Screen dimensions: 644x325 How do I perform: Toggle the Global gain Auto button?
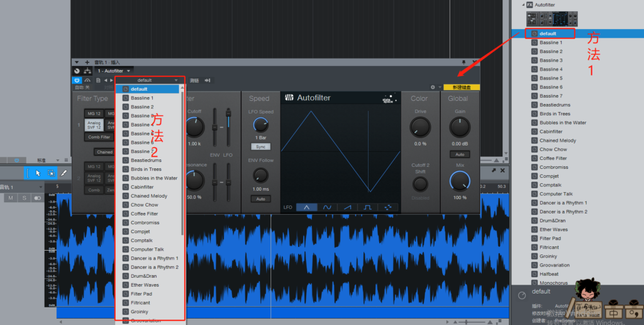pos(460,155)
